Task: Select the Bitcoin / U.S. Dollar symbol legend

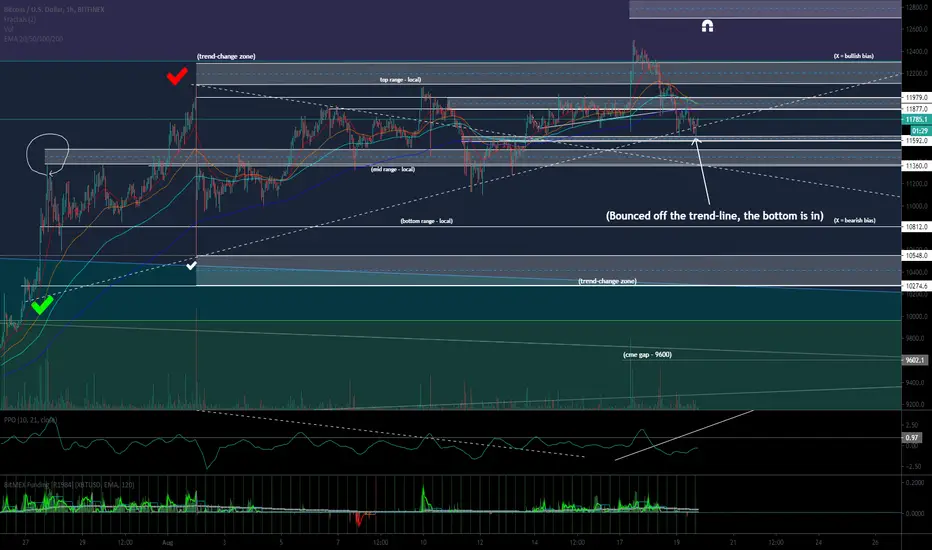Action: pyautogui.click(x=54, y=10)
